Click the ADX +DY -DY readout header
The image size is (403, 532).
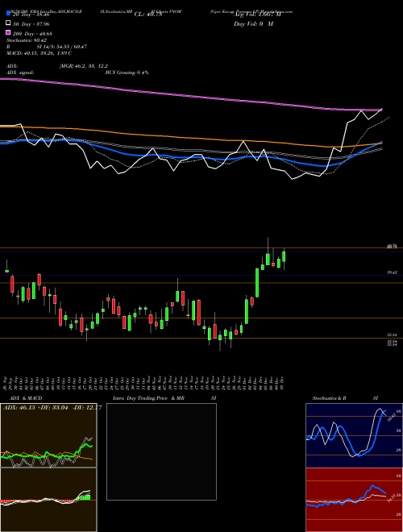pos(52,408)
